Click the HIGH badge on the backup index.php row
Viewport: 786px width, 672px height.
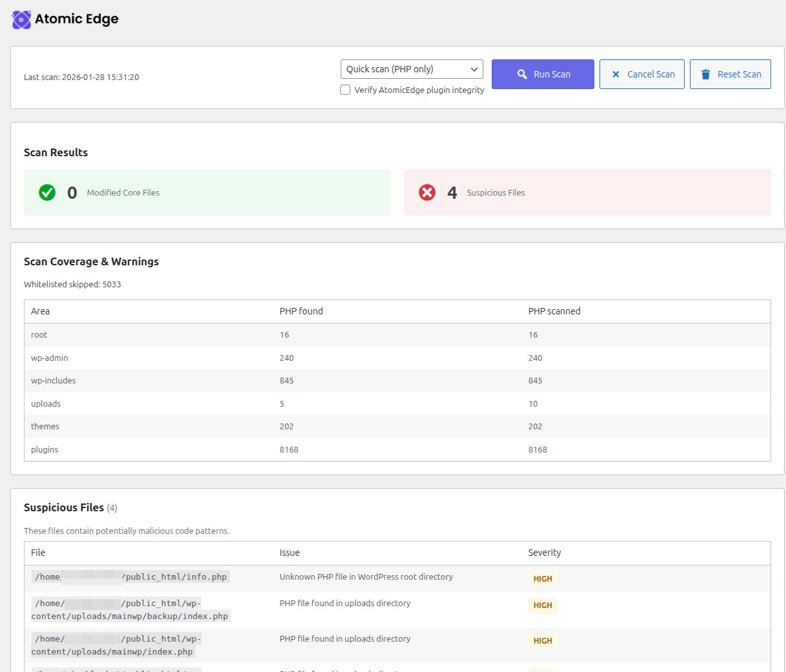542,606
